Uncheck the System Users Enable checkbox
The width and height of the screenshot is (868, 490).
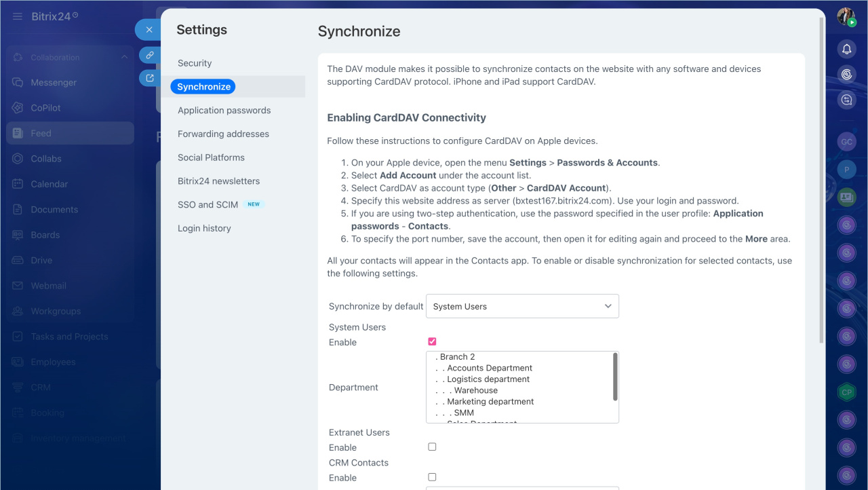coord(432,341)
